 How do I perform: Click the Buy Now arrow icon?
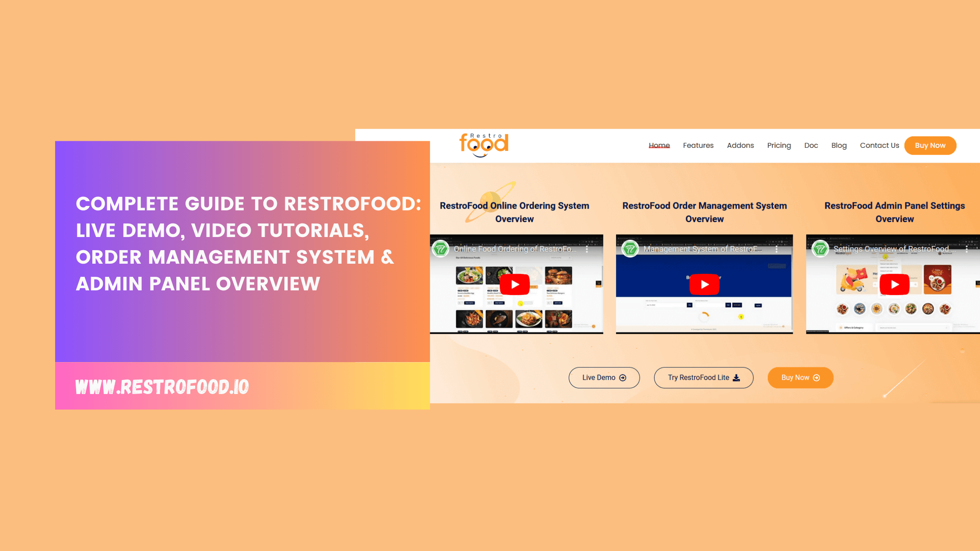click(817, 377)
